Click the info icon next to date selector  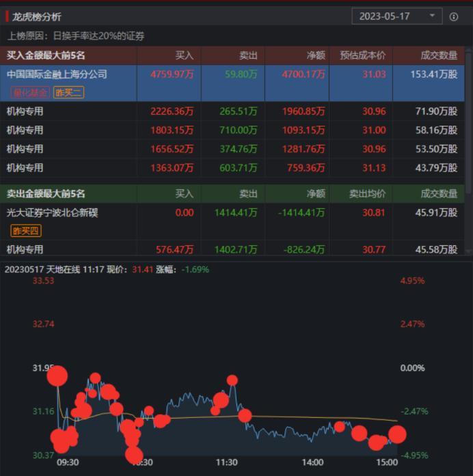click(454, 16)
